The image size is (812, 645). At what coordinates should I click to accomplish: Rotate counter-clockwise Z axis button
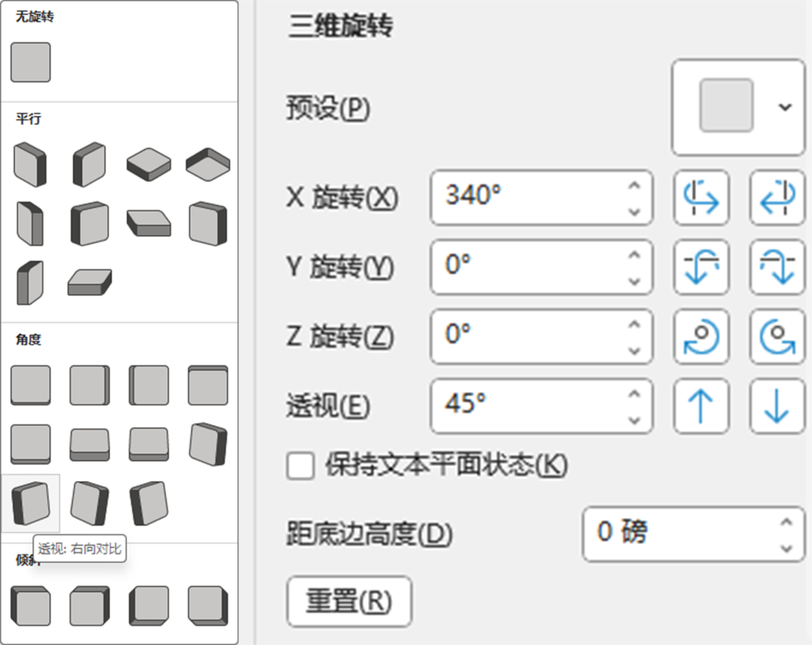(777, 337)
